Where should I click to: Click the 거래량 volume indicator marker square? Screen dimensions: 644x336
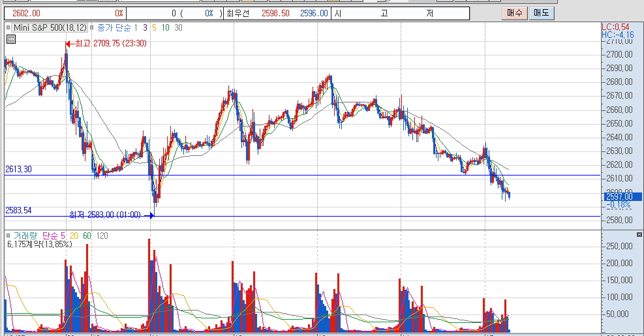[8, 235]
